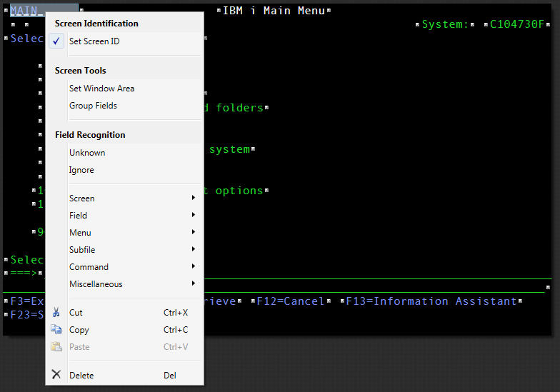Viewport: 560px width, 392px height.
Task: Click the ===> command prompt
Action: point(24,273)
